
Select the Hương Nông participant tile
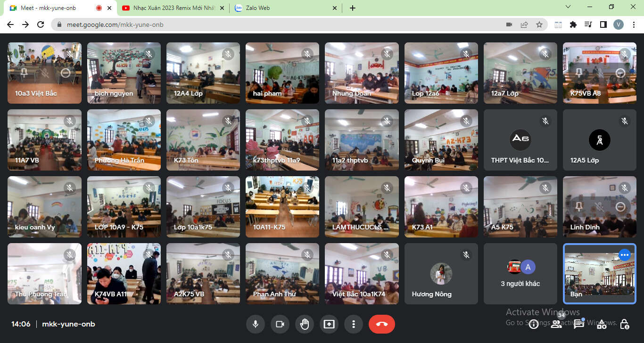point(441,274)
